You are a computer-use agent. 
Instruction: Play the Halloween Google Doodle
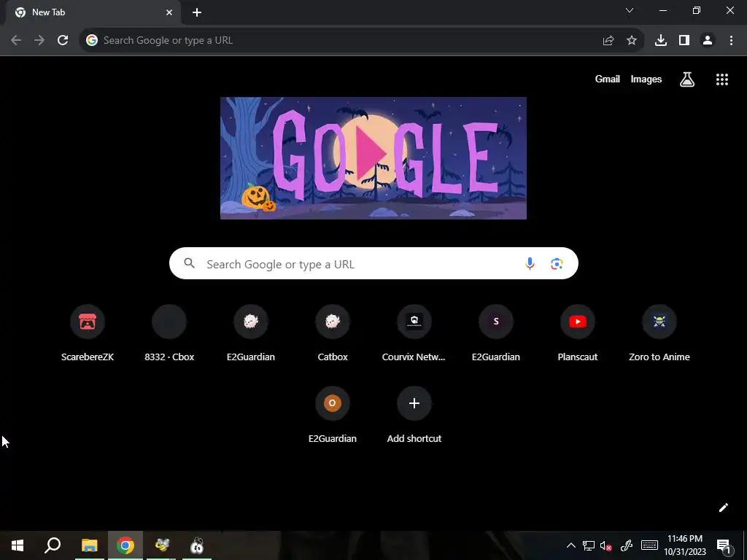coord(373,158)
